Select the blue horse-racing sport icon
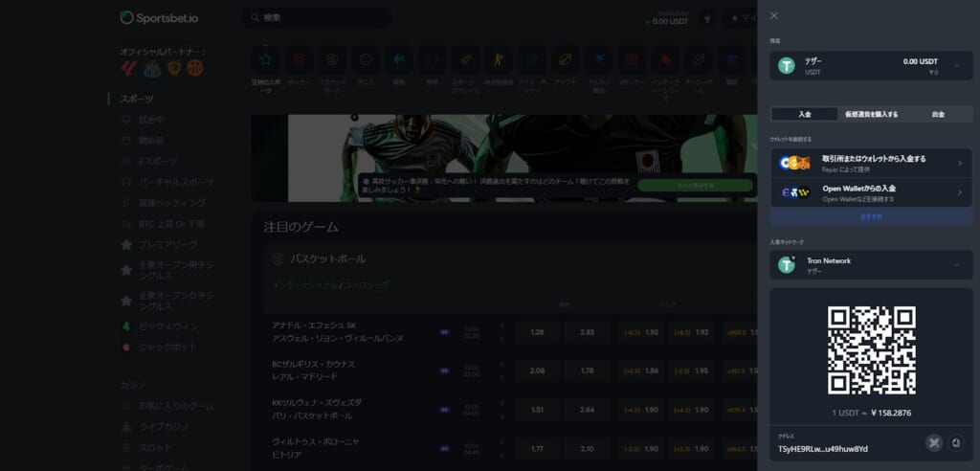 click(399, 60)
